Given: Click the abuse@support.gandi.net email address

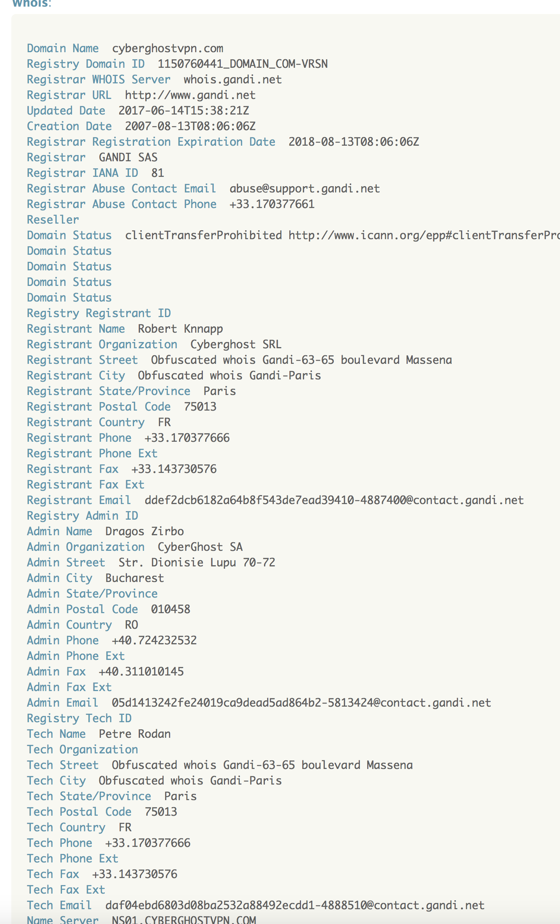Looking at the screenshot, I should point(304,189).
